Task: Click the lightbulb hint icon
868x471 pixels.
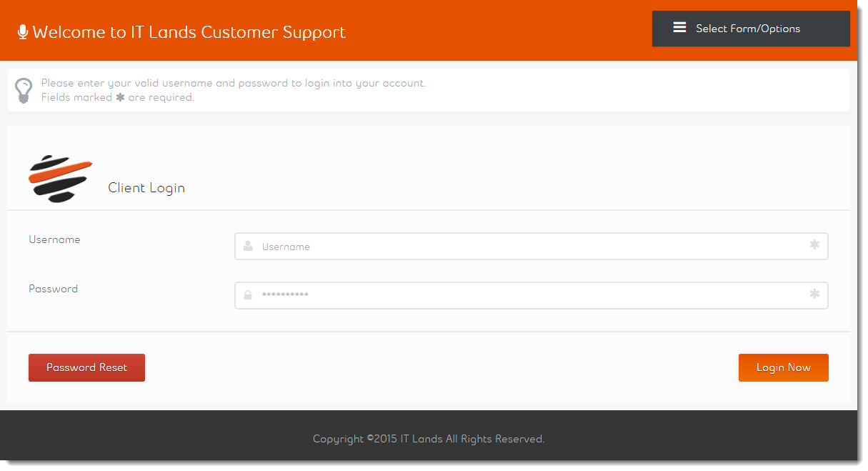Action: [x=24, y=90]
